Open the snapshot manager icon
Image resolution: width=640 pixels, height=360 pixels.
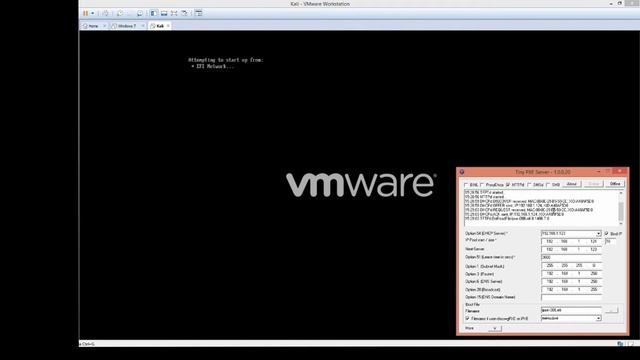[x=140, y=13]
